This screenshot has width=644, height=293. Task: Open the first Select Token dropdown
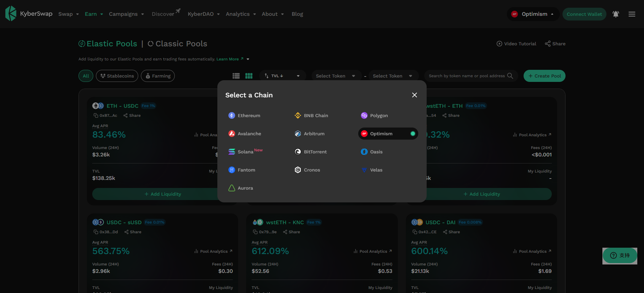(x=335, y=76)
